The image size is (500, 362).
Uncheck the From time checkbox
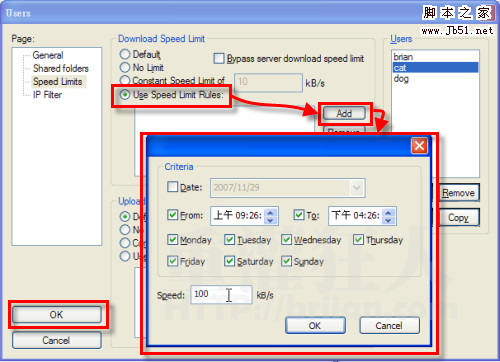[x=172, y=215]
